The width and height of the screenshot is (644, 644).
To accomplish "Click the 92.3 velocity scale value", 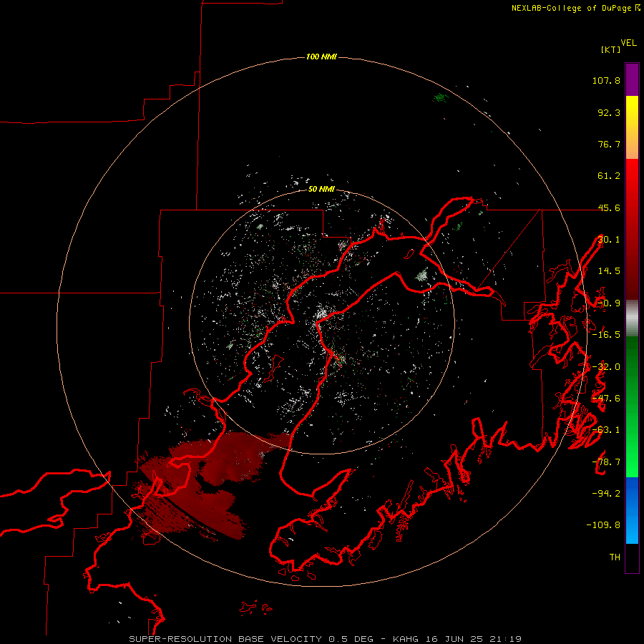I will [609, 112].
